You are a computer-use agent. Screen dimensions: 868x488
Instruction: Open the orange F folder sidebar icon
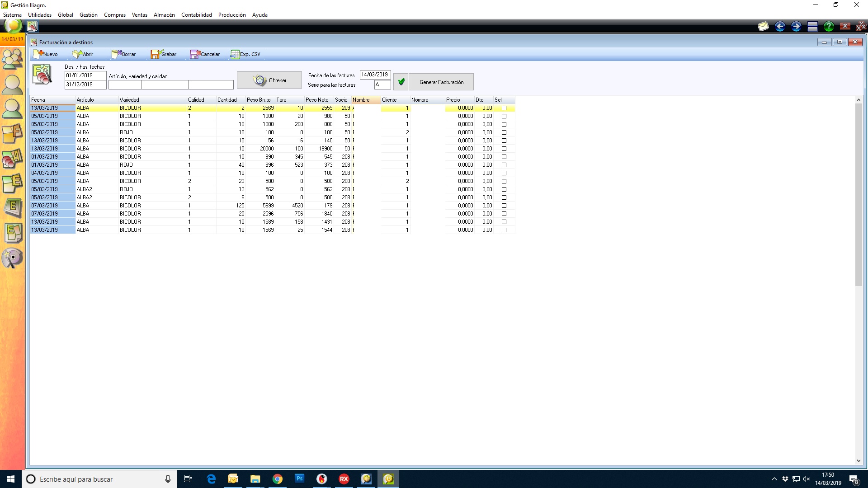[x=12, y=134]
